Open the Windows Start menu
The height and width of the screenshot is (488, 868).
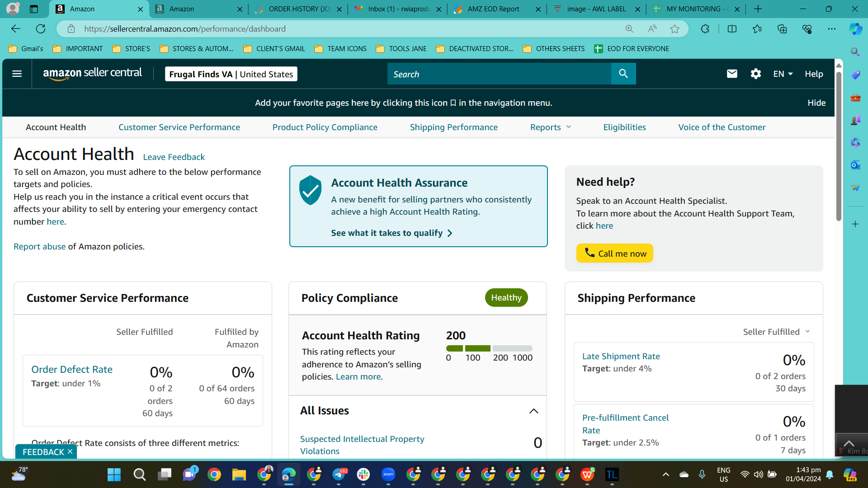[114, 474]
